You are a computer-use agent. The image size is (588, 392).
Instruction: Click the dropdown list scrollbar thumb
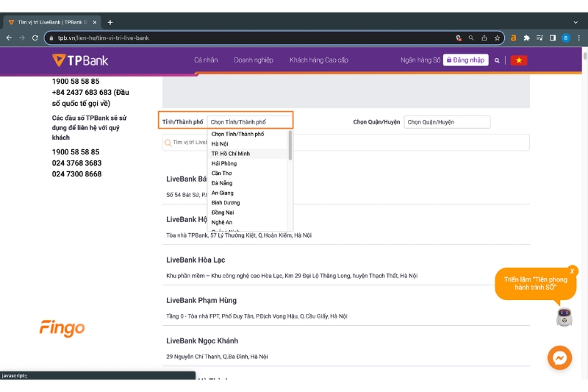(290, 145)
